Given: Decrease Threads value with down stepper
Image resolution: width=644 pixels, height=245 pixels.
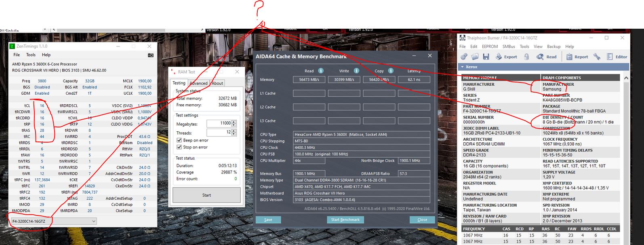Looking at the screenshot, I should (x=234, y=134).
